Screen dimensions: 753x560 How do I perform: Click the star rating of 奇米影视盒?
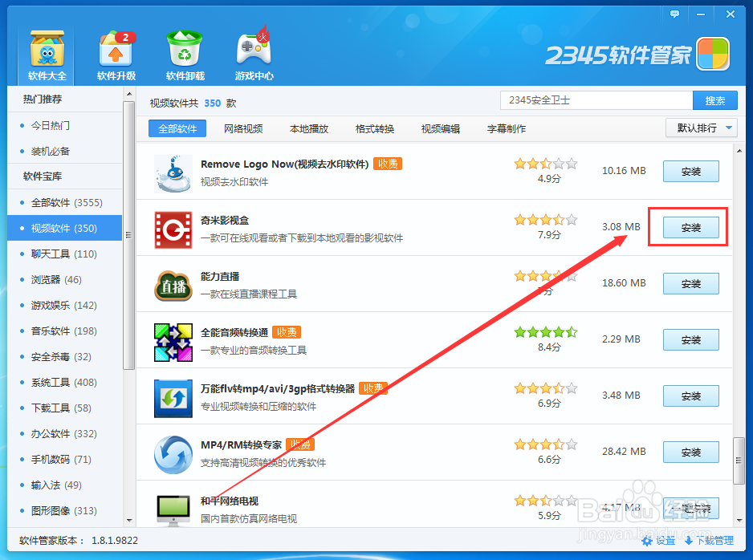tap(546, 220)
